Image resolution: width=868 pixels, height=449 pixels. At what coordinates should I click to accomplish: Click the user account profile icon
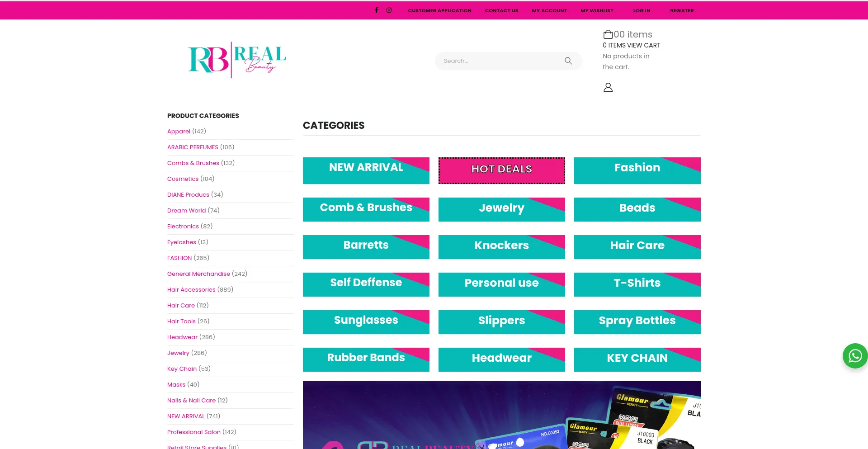coord(608,87)
